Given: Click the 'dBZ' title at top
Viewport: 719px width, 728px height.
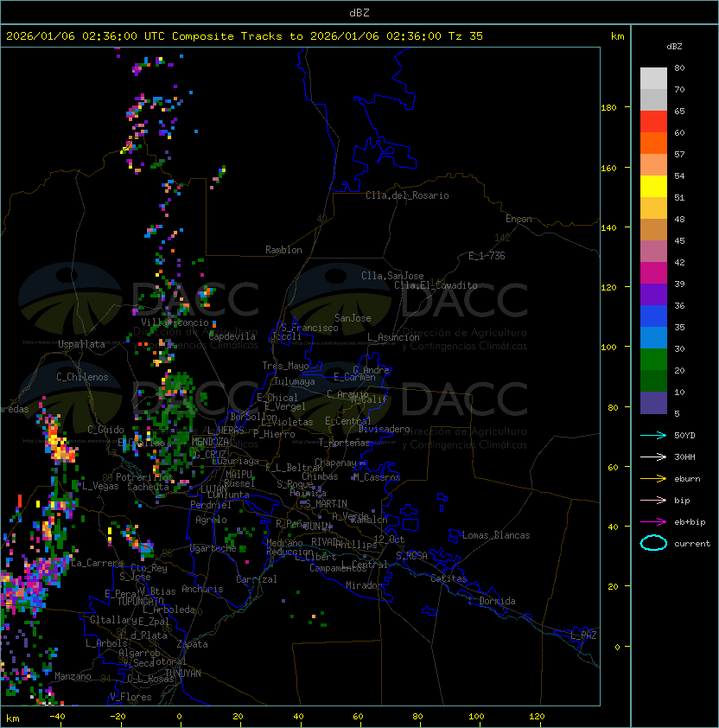Looking at the screenshot, I should 359,12.
